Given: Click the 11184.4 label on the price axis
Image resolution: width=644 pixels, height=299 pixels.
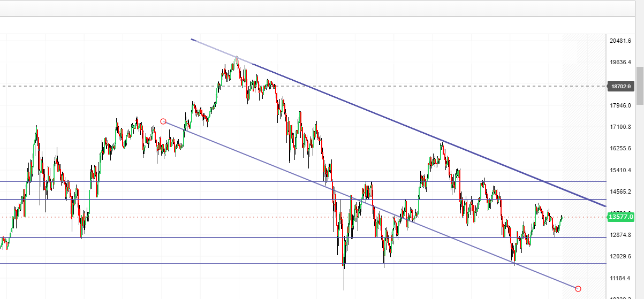Looking at the screenshot, I should [620, 278].
